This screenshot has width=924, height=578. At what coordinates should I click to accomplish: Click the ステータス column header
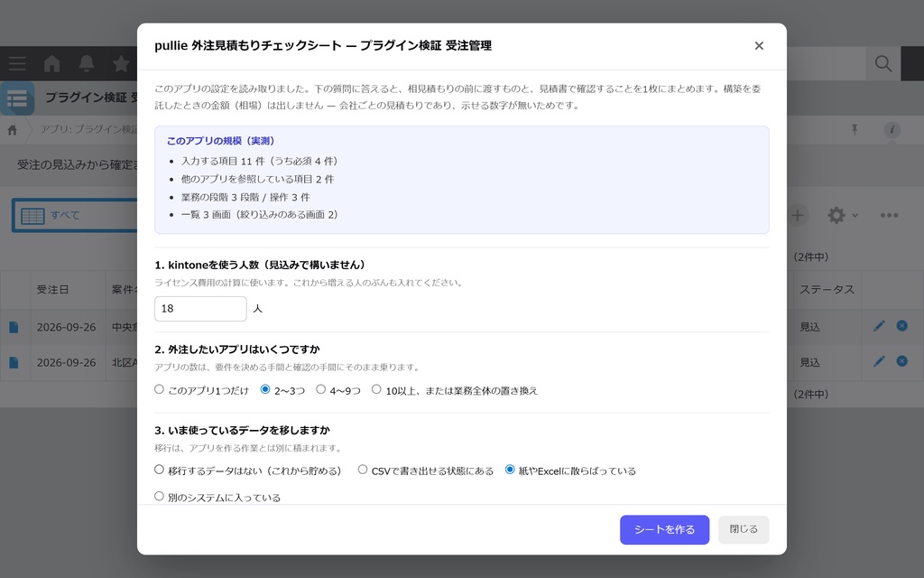(x=827, y=290)
